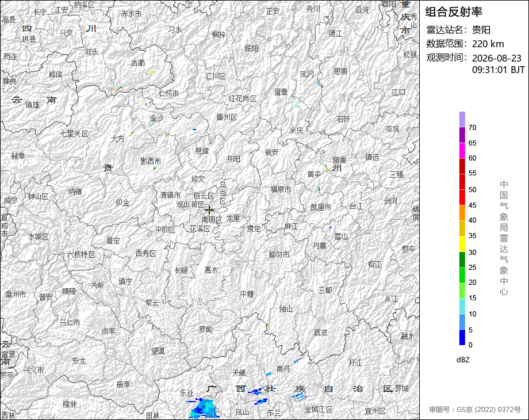Click the 七星关区 label on map
The width and height of the screenshot is (529, 420).
[74, 133]
